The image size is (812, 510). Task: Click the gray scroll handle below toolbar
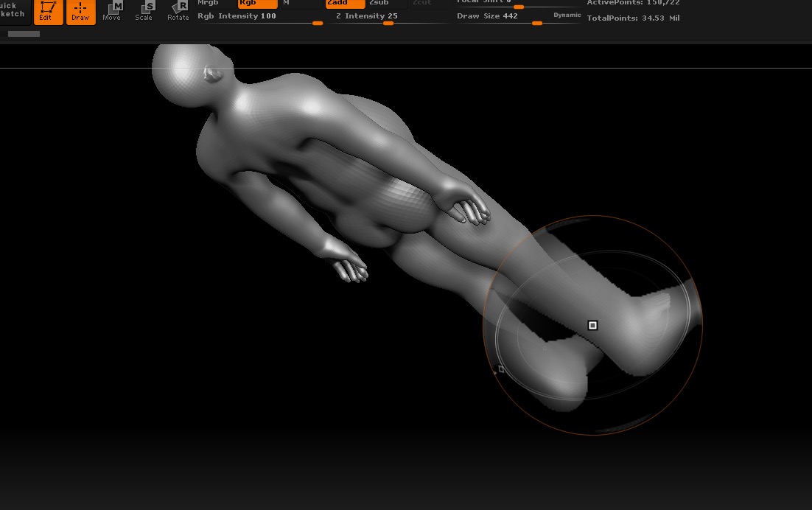(x=24, y=34)
